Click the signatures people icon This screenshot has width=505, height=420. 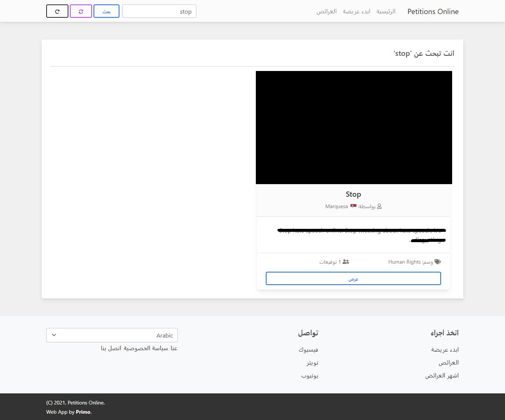click(x=346, y=262)
